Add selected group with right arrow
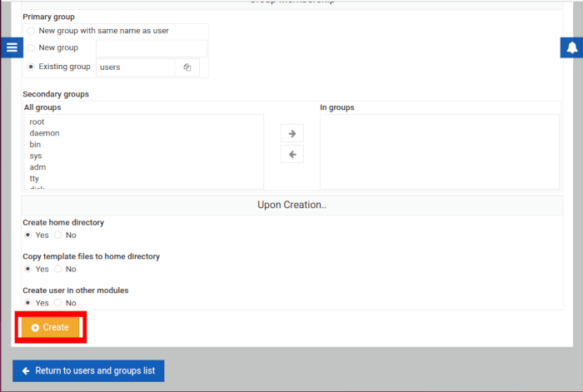 tap(292, 133)
